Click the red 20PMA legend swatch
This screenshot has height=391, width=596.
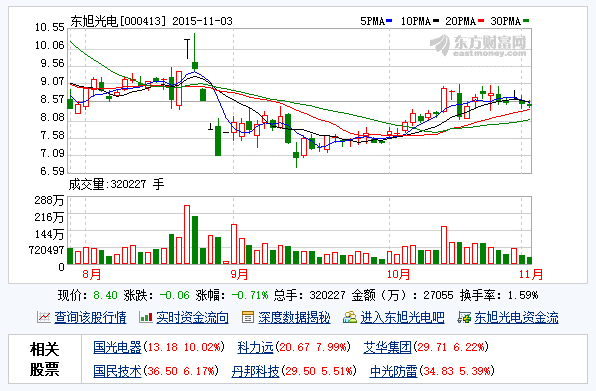point(481,21)
